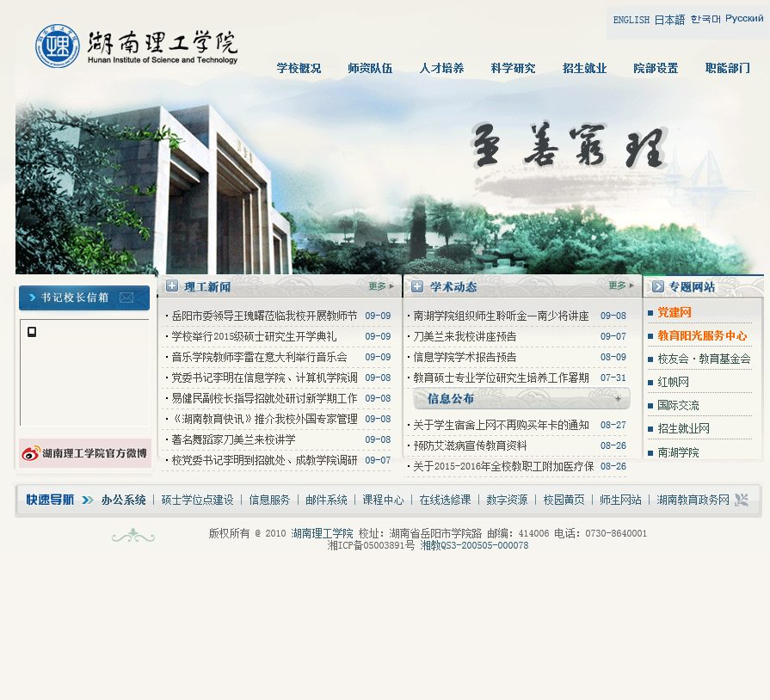Open 教育硕士专业学位研究生培养工作暑期
This screenshot has height=700, width=770.
point(501,378)
